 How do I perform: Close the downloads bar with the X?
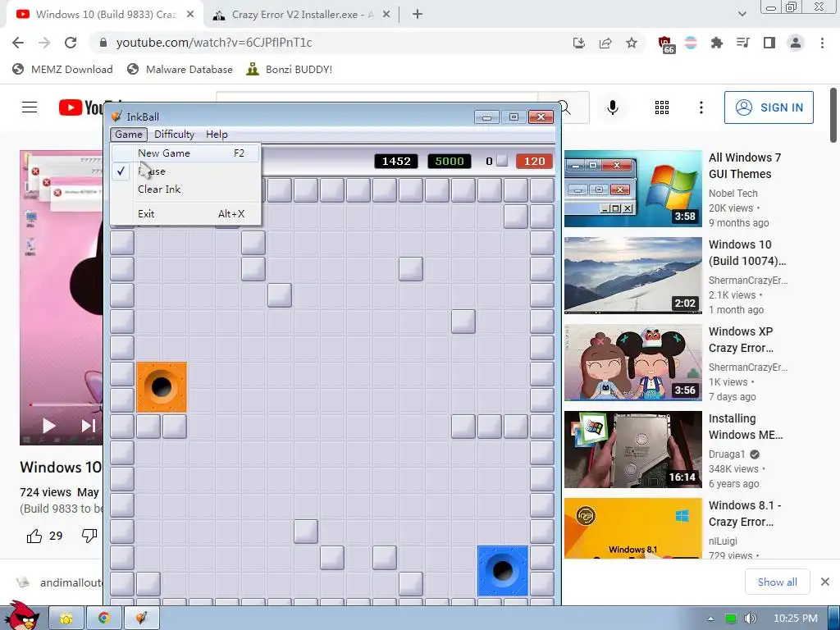[x=825, y=582]
